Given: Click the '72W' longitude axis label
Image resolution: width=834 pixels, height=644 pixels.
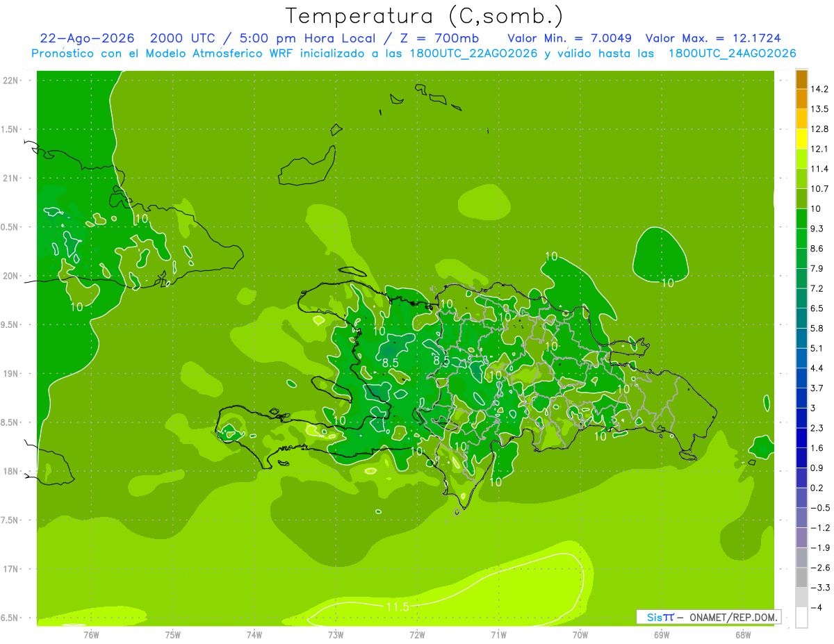Looking at the screenshot, I should click(x=417, y=635).
